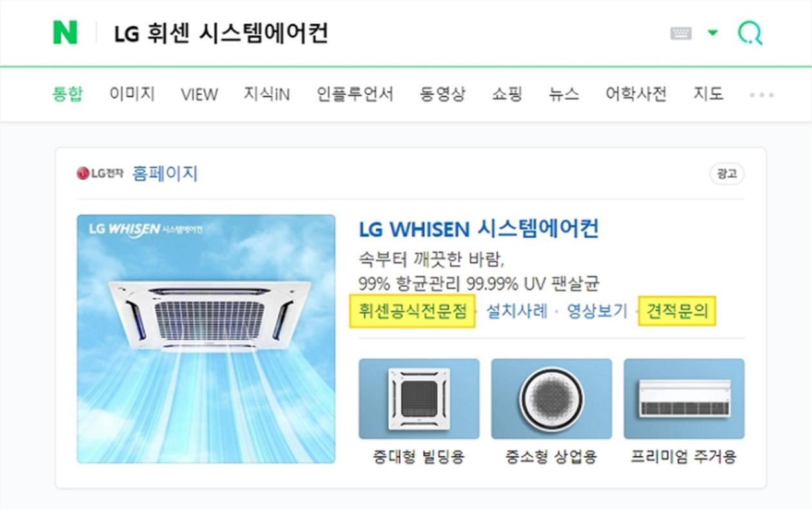Show more tabs via three-dots icon
This screenshot has width=812, height=509.
click(x=761, y=95)
